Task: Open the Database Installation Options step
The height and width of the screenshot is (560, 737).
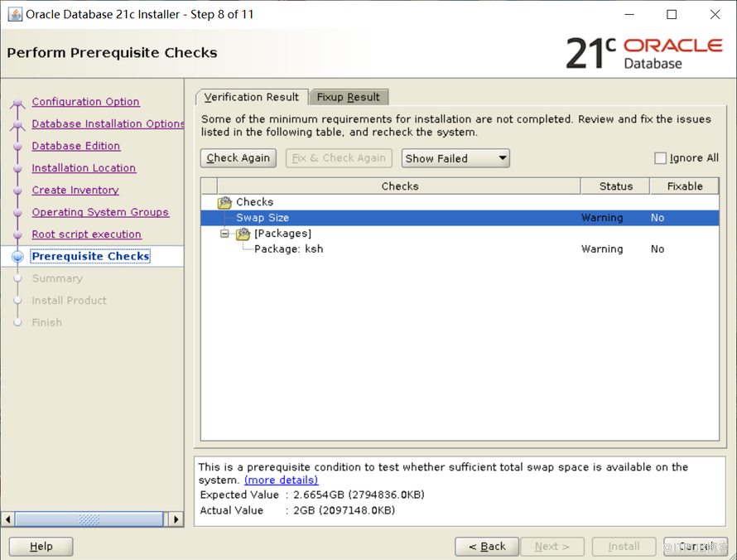Action: 108,123
